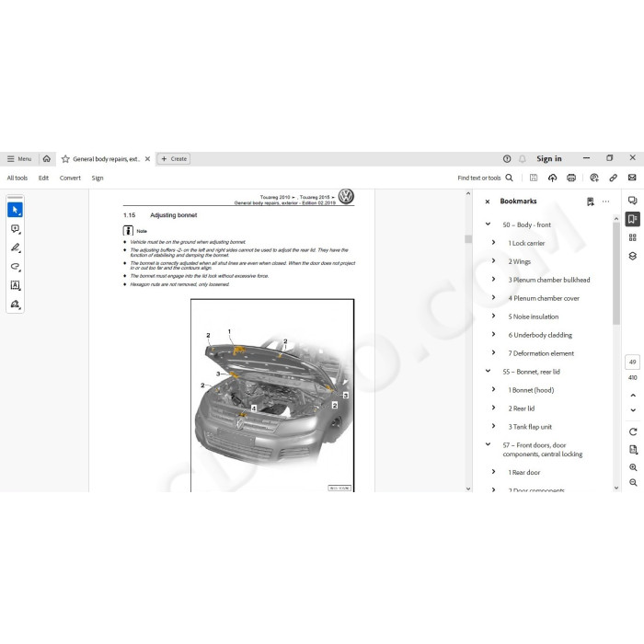Choose the Add comment tool
This screenshot has height=644, width=644.
(16, 229)
